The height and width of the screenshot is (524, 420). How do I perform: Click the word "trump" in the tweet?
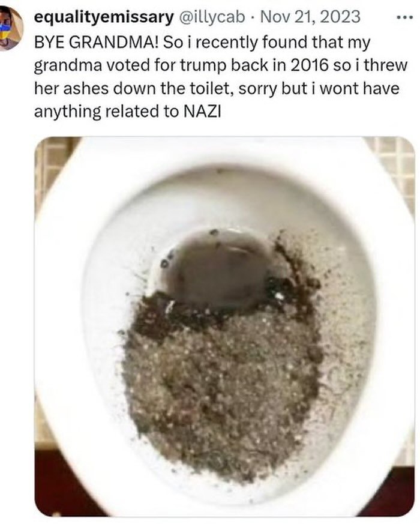click(x=203, y=66)
